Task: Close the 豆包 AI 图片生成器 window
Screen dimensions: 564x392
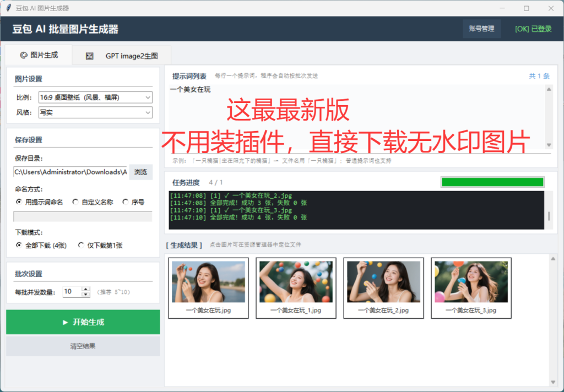Action: coord(551,8)
